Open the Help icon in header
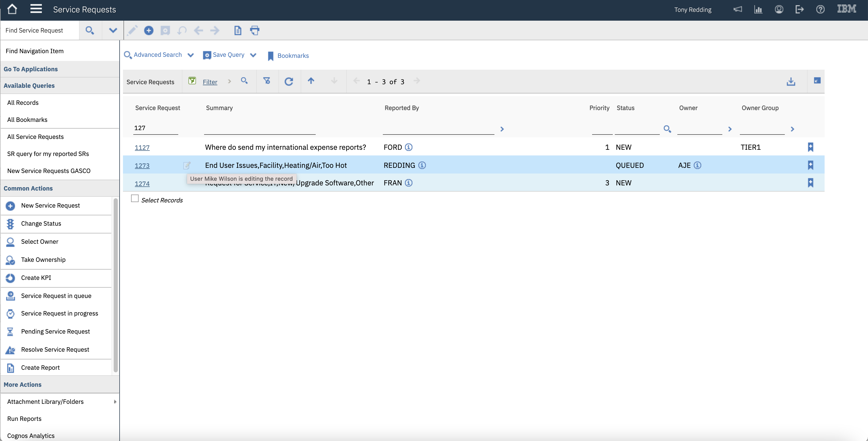The height and width of the screenshot is (441, 868). click(820, 9)
